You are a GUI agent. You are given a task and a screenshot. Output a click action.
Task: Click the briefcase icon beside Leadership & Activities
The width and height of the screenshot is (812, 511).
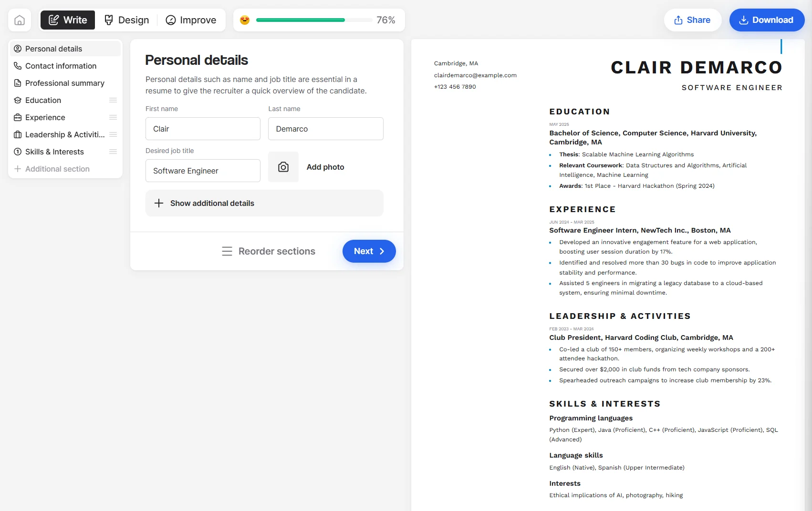pyautogui.click(x=17, y=134)
